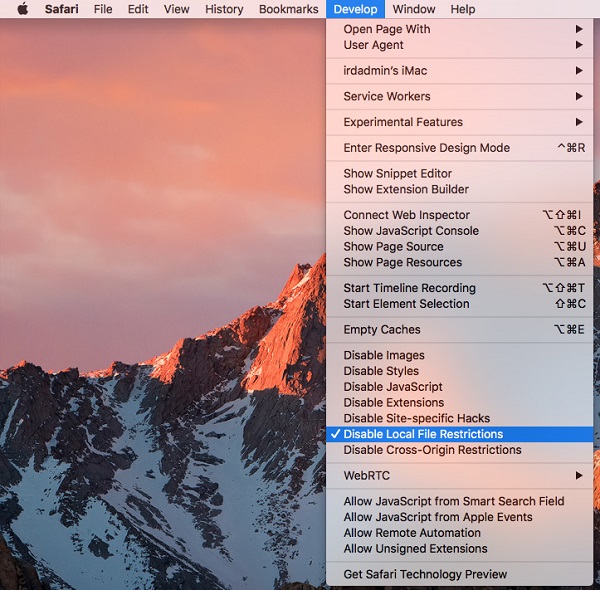The image size is (600, 590).
Task: Choose Enter Responsive Design Mode
Action: tap(460, 148)
